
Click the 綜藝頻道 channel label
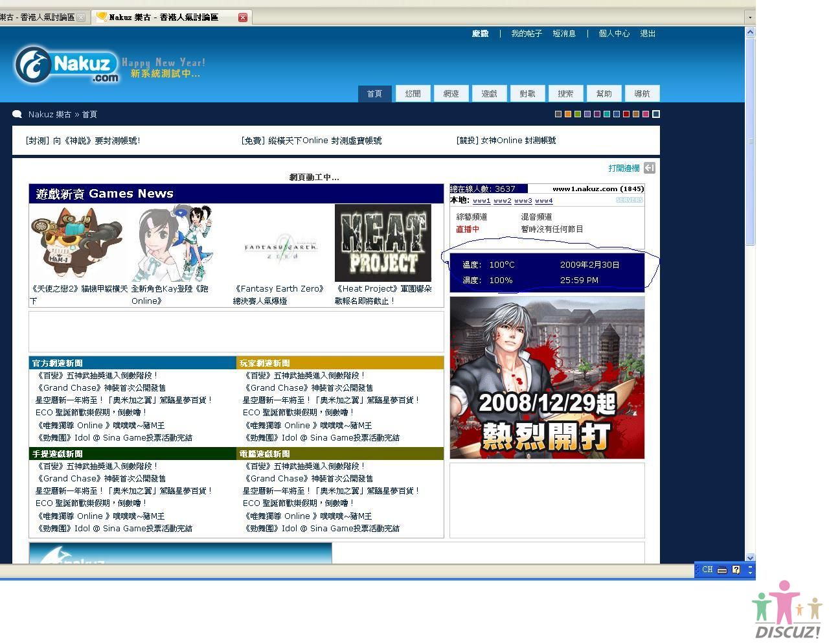tap(471, 217)
